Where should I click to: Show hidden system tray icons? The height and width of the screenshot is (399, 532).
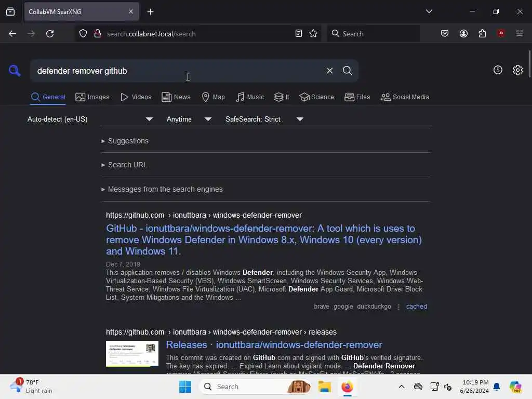coord(402,387)
